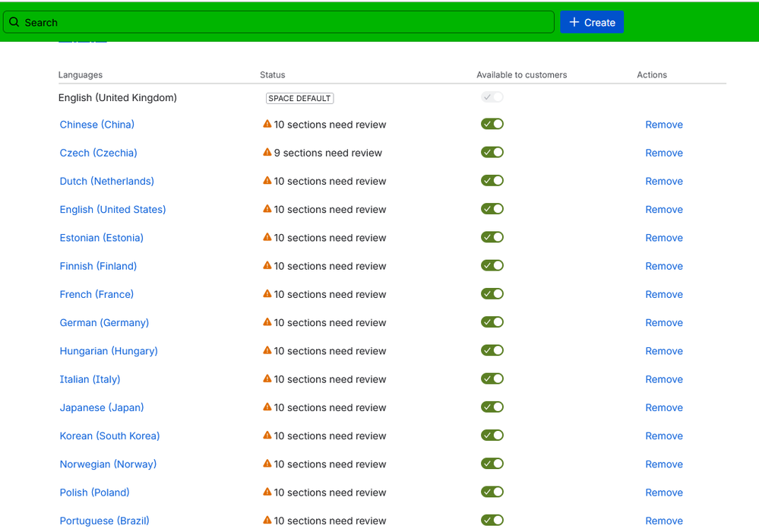The height and width of the screenshot is (532, 759).
Task: Click the warning icon in the Czech (Czechia) row
Action: [267, 152]
